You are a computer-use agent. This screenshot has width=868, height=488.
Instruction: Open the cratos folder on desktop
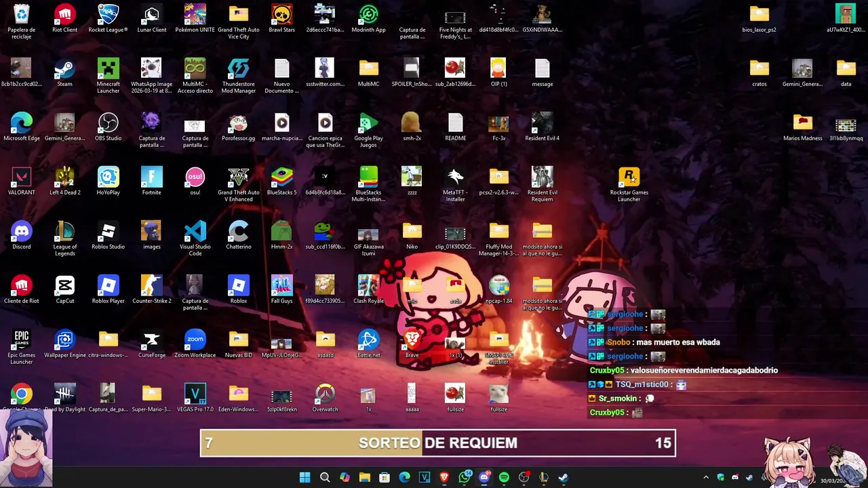pyautogui.click(x=759, y=73)
